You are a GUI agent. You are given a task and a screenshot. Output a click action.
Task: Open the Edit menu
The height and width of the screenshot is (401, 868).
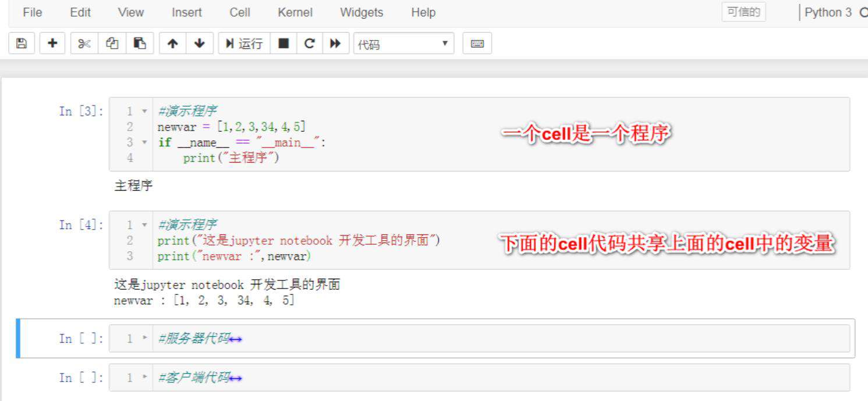click(80, 12)
